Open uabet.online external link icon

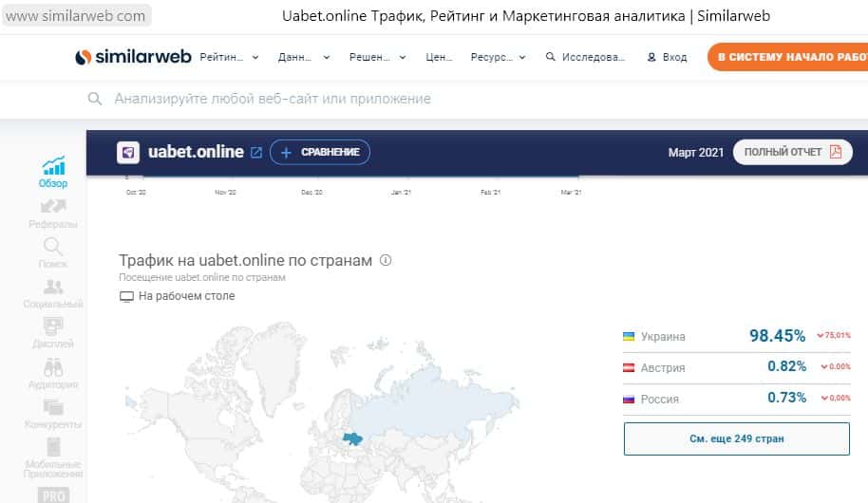point(255,152)
